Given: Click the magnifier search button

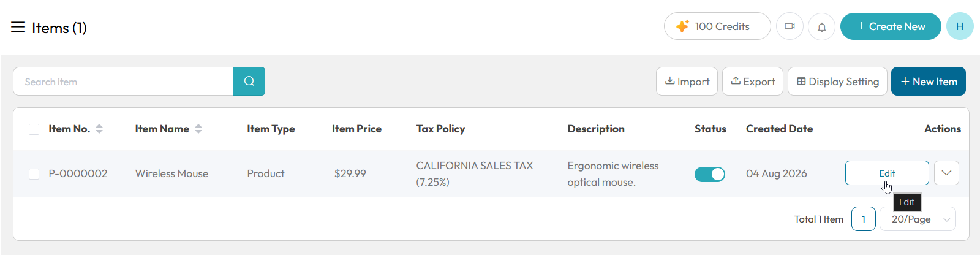Looking at the screenshot, I should (x=249, y=81).
